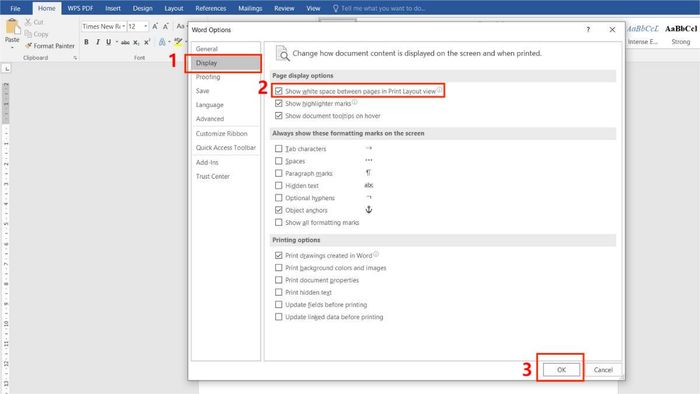The height and width of the screenshot is (394, 700).
Task: Toggle Bold formatting
Action: tap(86, 42)
